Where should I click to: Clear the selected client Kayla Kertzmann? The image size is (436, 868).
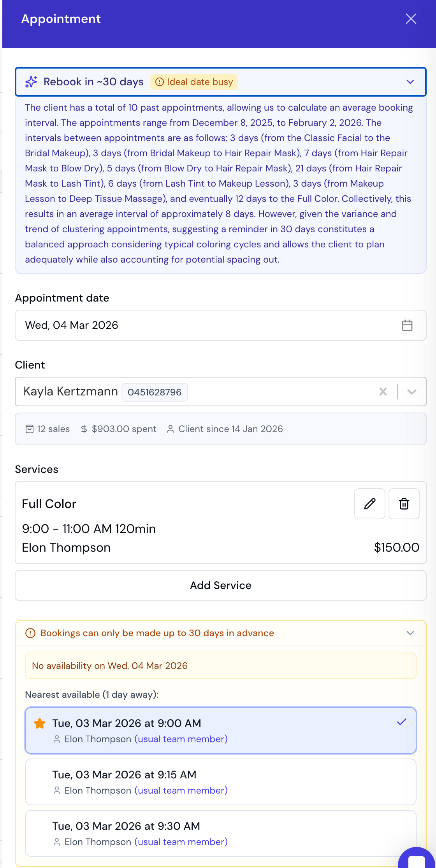click(x=383, y=392)
